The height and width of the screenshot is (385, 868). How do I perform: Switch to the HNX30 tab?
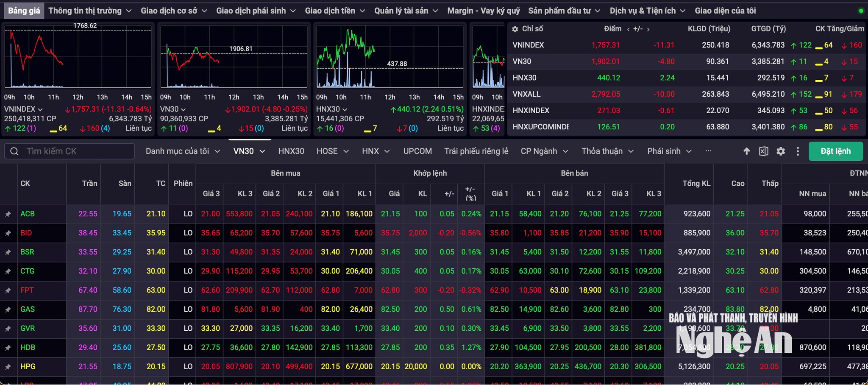(291, 151)
